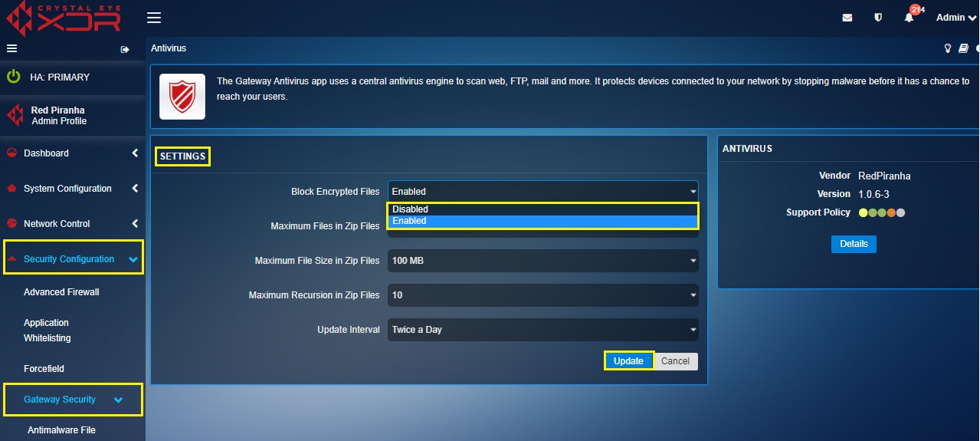
Task: Click the lightbulb tips icon
Action: 948,48
